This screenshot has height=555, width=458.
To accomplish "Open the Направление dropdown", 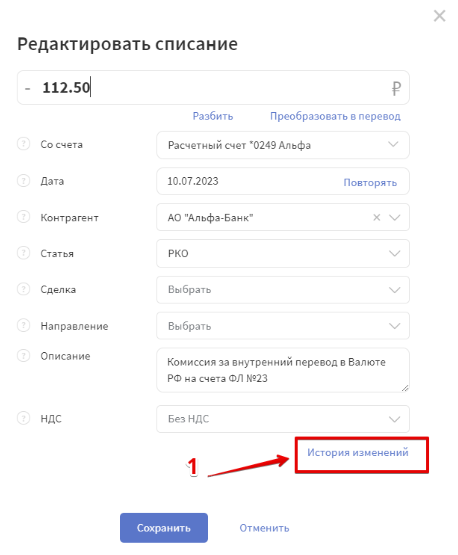I will pos(283,326).
